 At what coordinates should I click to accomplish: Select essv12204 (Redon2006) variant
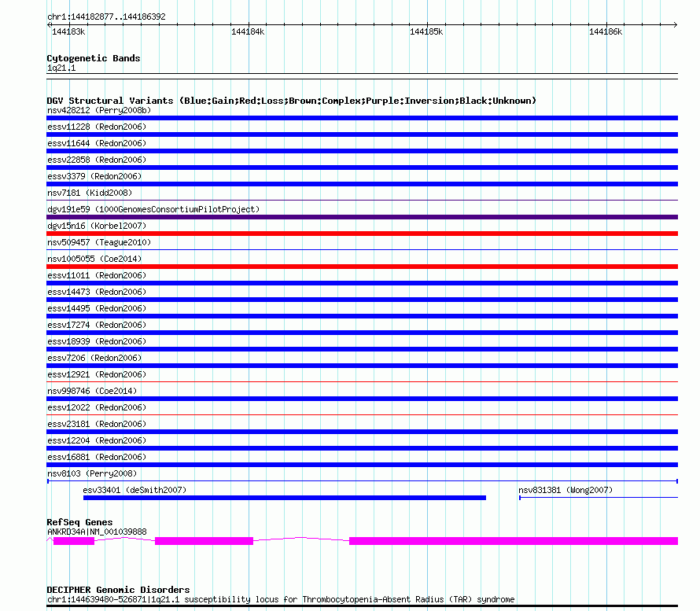pos(97,440)
